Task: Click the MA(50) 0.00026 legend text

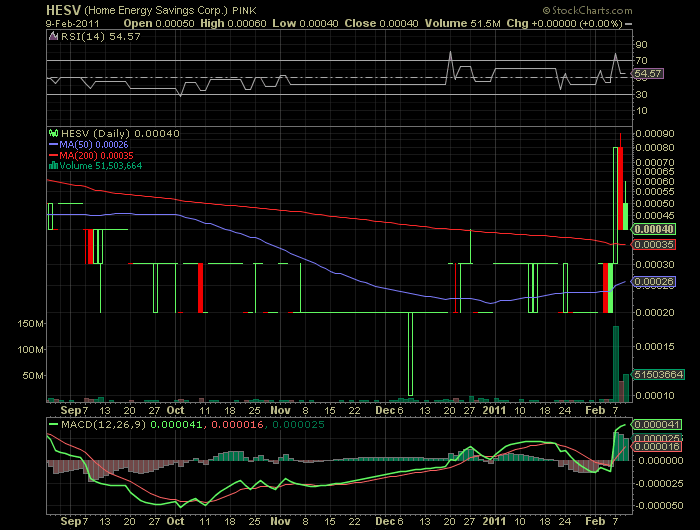Action: 94,145
